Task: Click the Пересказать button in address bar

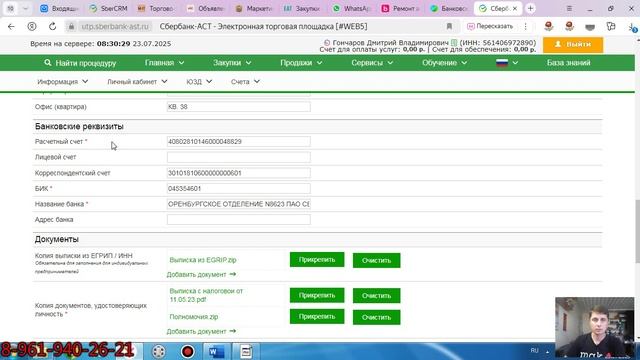Action: [490, 27]
